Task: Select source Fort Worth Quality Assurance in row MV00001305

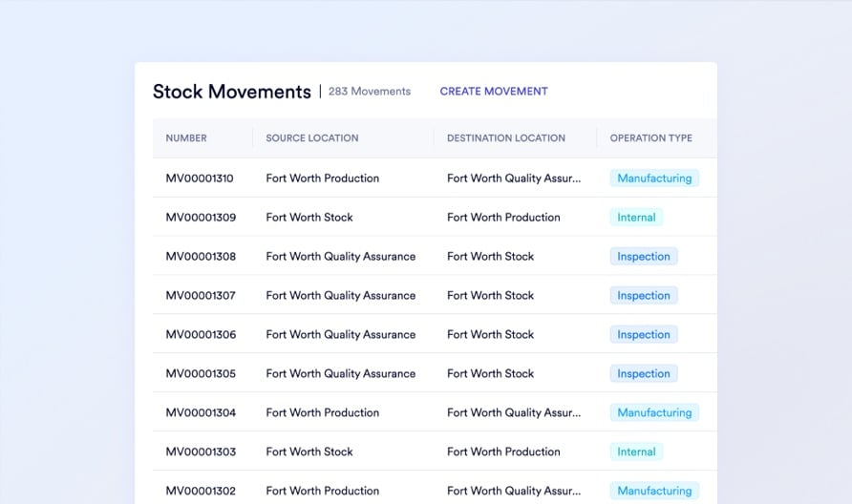Action: pos(341,373)
